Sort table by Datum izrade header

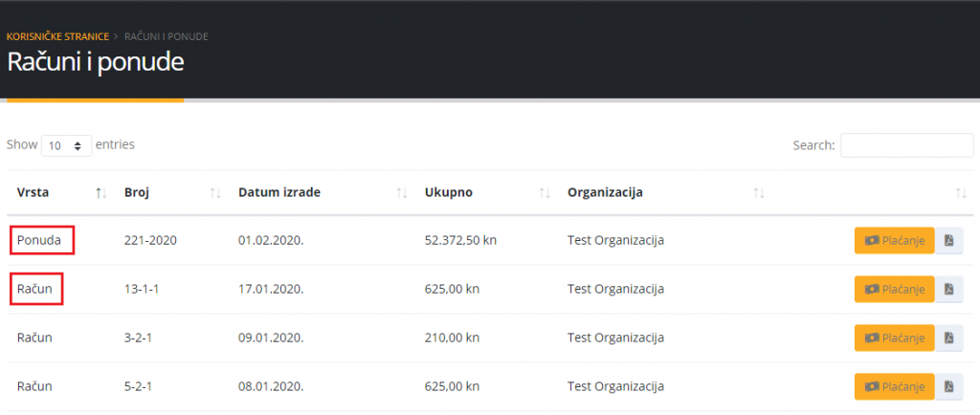[279, 192]
